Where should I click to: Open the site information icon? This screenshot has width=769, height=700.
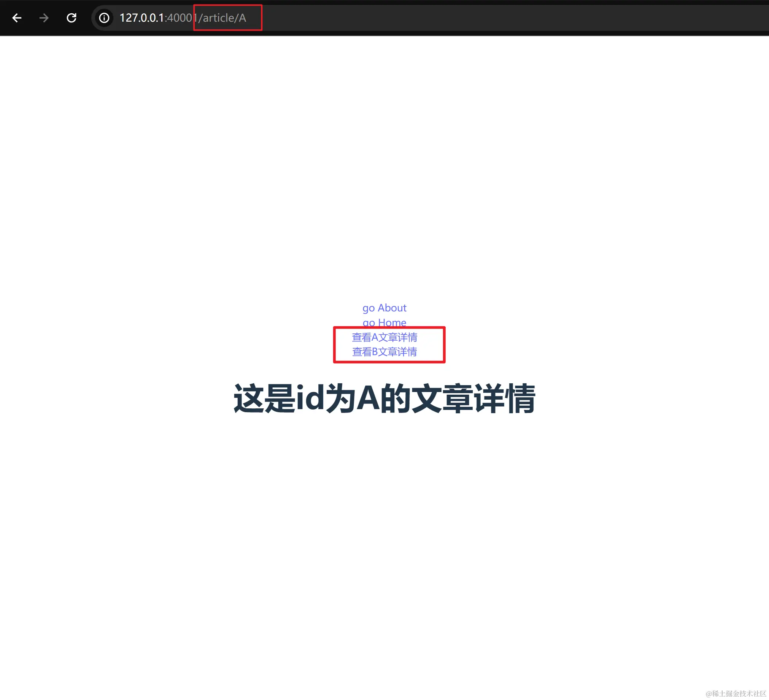pyautogui.click(x=104, y=18)
